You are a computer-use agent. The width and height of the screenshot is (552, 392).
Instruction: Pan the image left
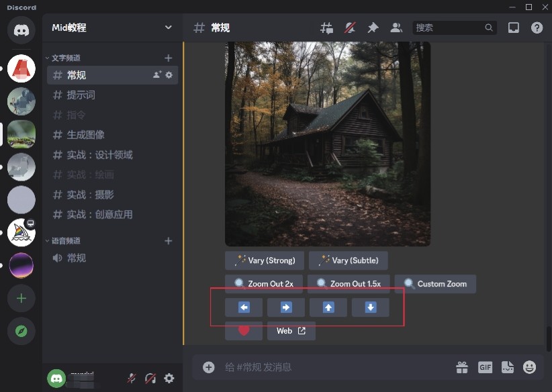click(244, 307)
